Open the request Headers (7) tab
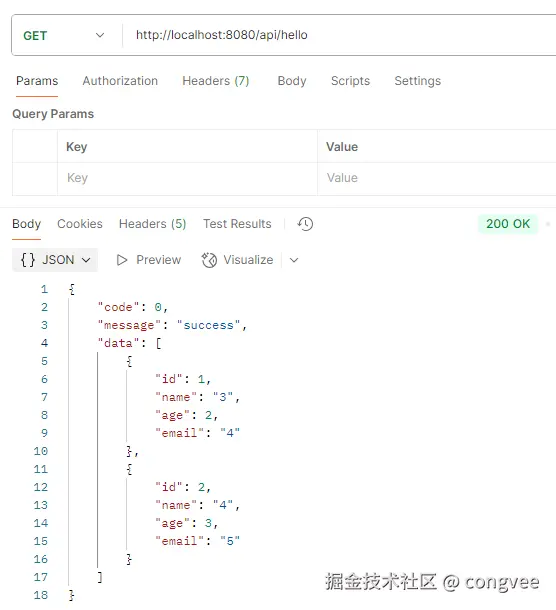 216,81
